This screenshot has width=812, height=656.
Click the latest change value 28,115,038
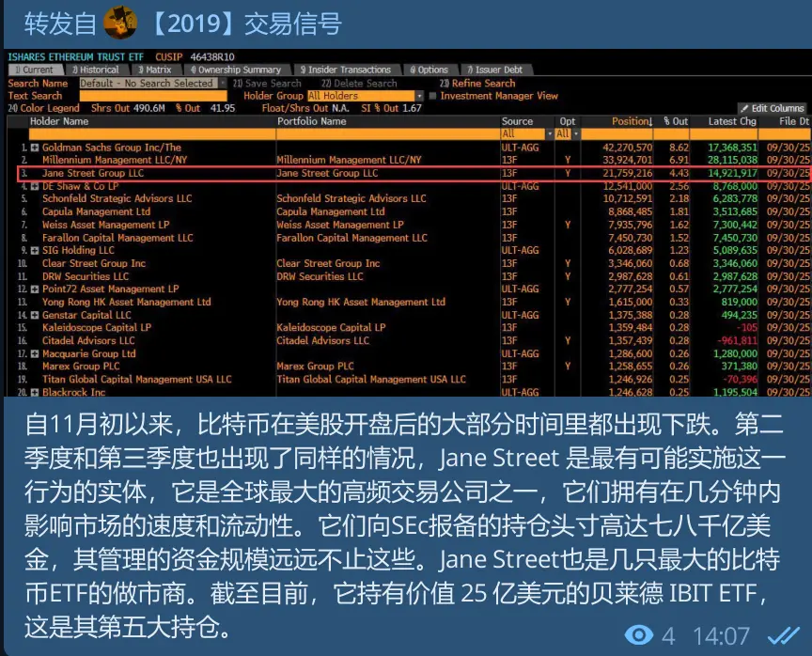pyautogui.click(x=732, y=160)
